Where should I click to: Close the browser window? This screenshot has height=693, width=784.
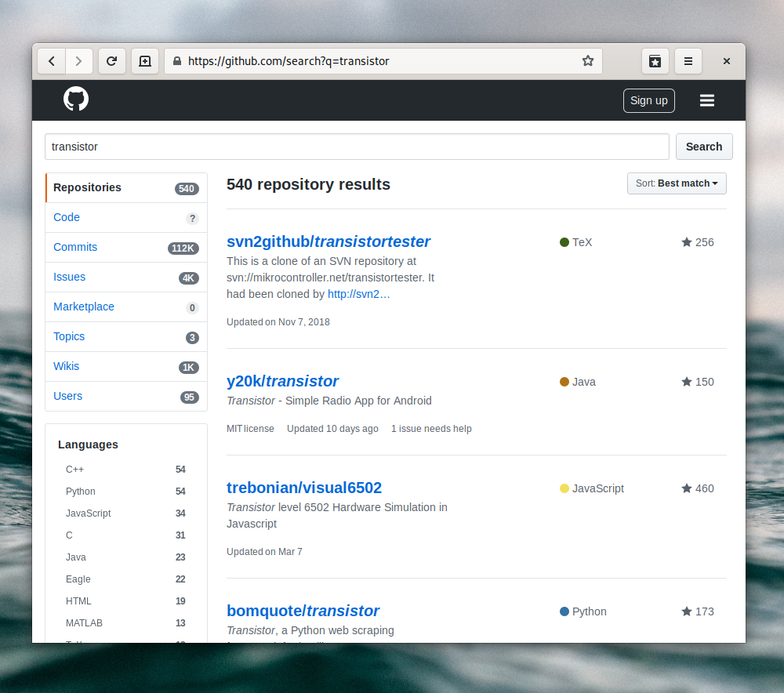[x=727, y=61]
